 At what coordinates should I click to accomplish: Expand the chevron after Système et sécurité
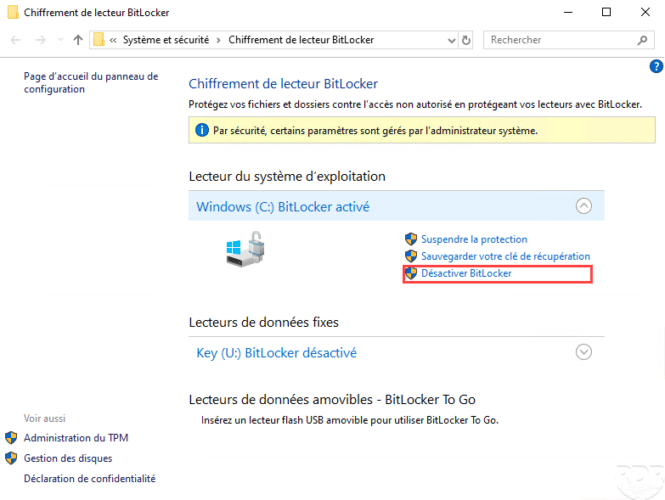[218, 40]
